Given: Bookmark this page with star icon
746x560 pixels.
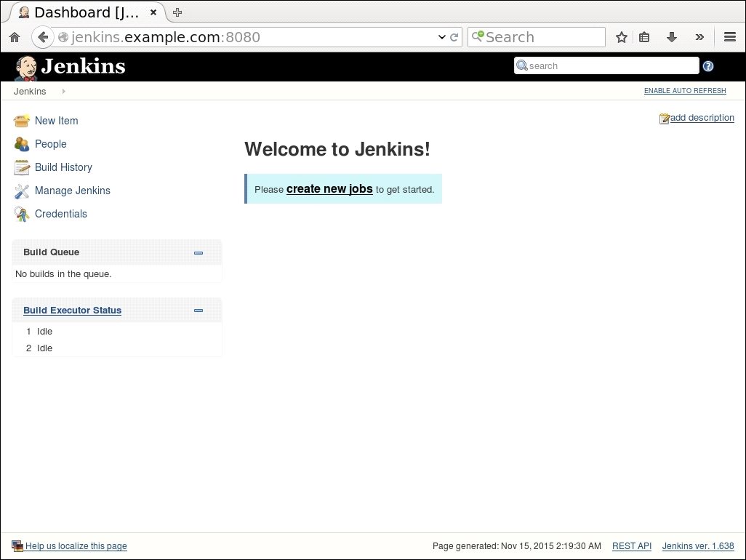Looking at the screenshot, I should click(621, 37).
